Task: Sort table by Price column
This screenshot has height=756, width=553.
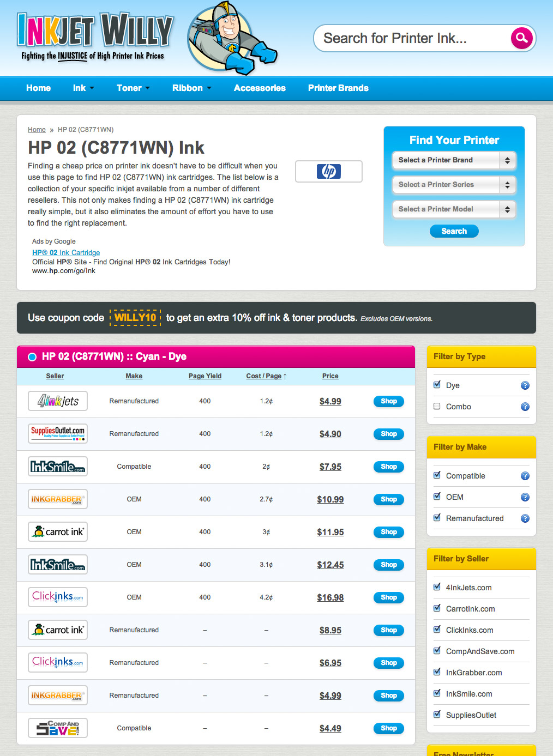Action: point(330,376)
